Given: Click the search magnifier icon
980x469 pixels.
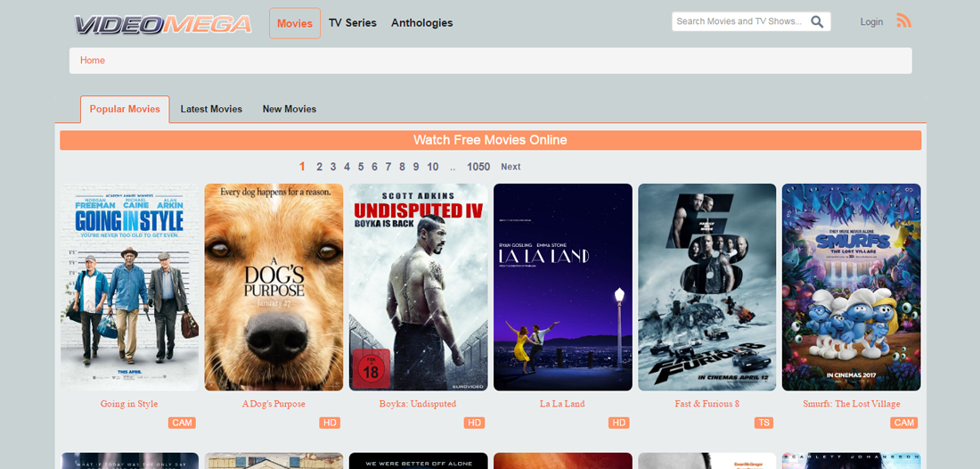Looking at the screenshot, I should [x=817, y=22].
